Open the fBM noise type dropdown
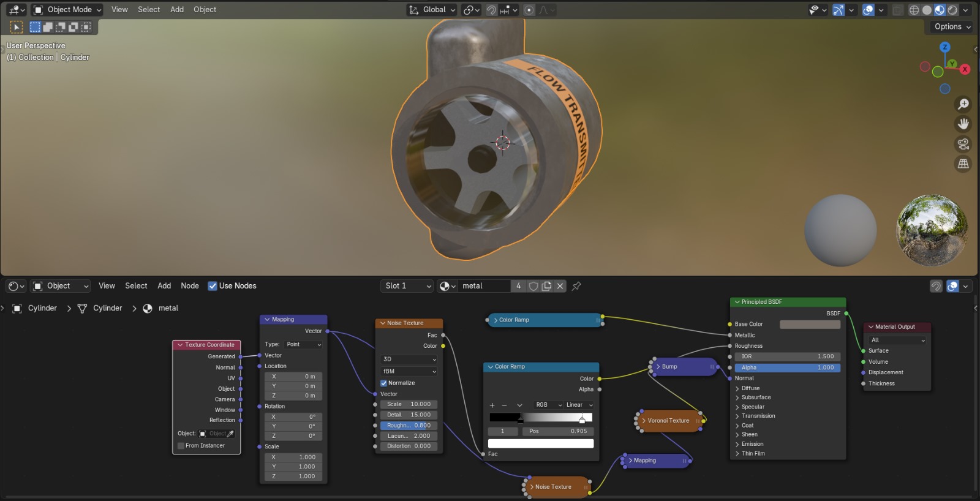This screenshot has height=501, width=980. click(409, 371)
